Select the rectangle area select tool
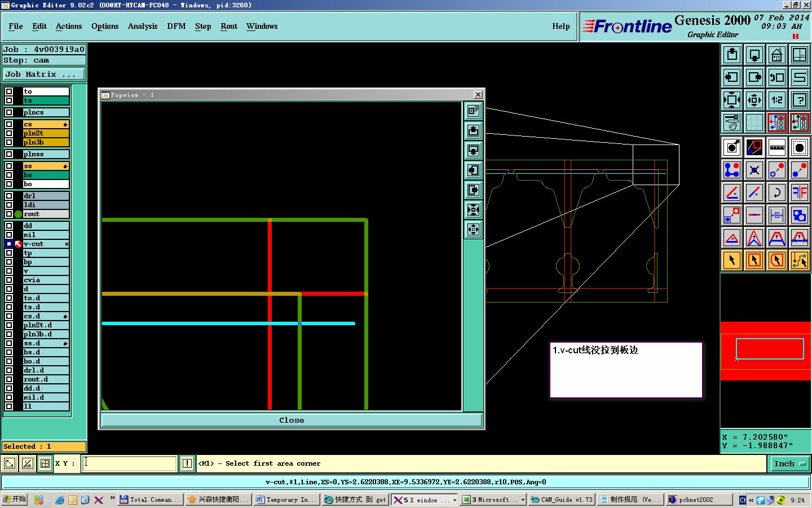Screen dimensions: 812x508 click(754, 260)
